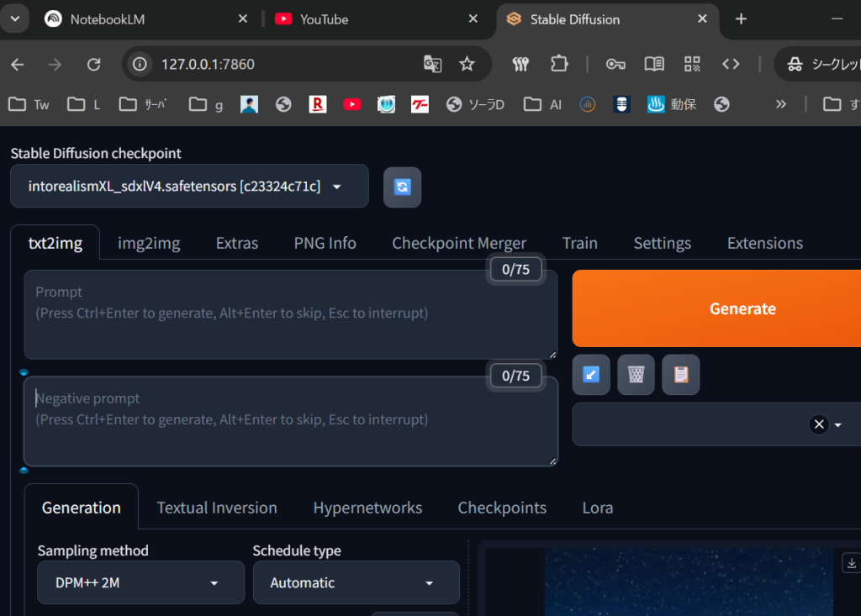Expand the styles dropdown arrow

coord(838,425)
